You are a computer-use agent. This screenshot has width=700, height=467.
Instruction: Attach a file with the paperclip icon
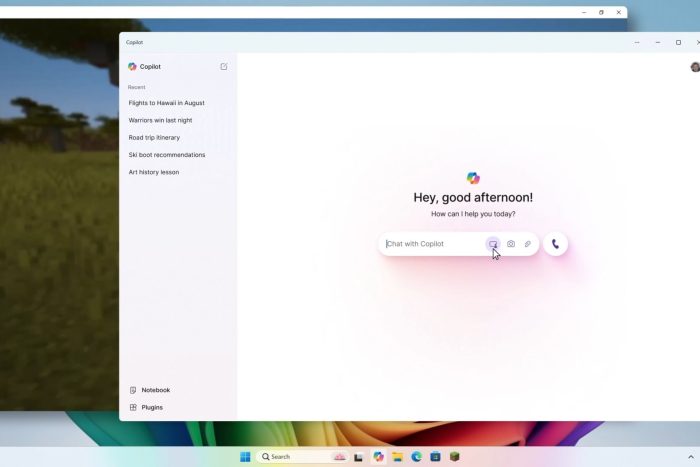click(528, 244)
